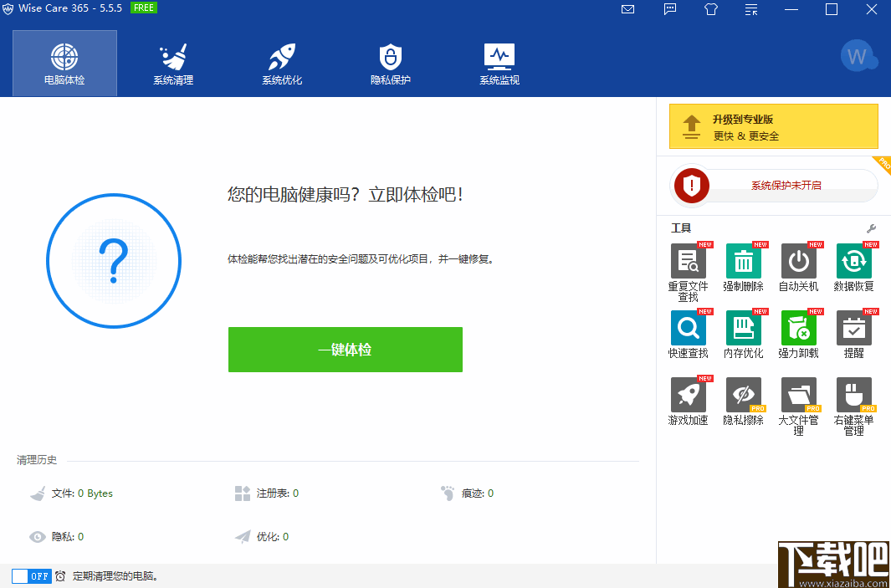891x588 pixels.
Task: Click the 文件: 0 Bytes history entry
Action: (x=71, y=493)
